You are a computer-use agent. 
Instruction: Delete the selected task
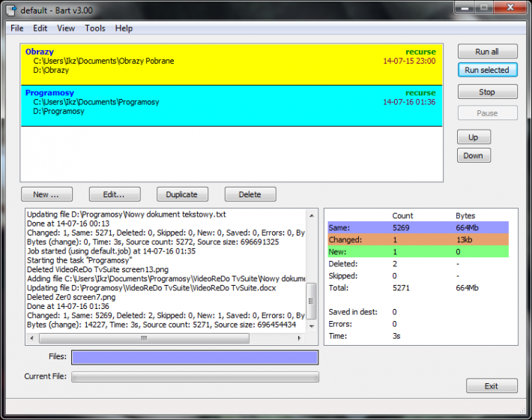pyautogui.click(x=250, y=194)
